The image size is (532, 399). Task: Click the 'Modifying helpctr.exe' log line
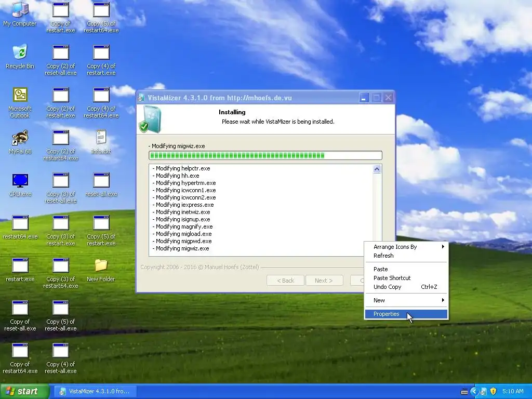click(x=181, y=168)
